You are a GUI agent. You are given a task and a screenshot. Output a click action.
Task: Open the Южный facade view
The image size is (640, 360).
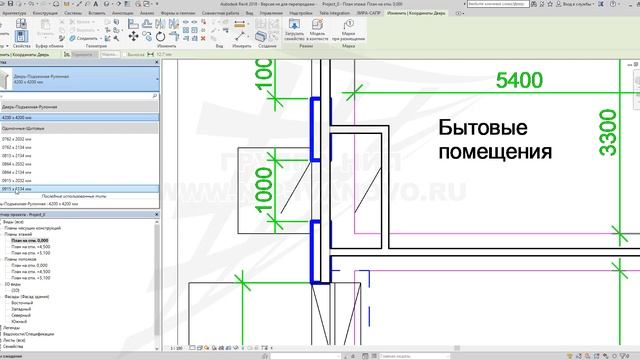coord(19,322)
